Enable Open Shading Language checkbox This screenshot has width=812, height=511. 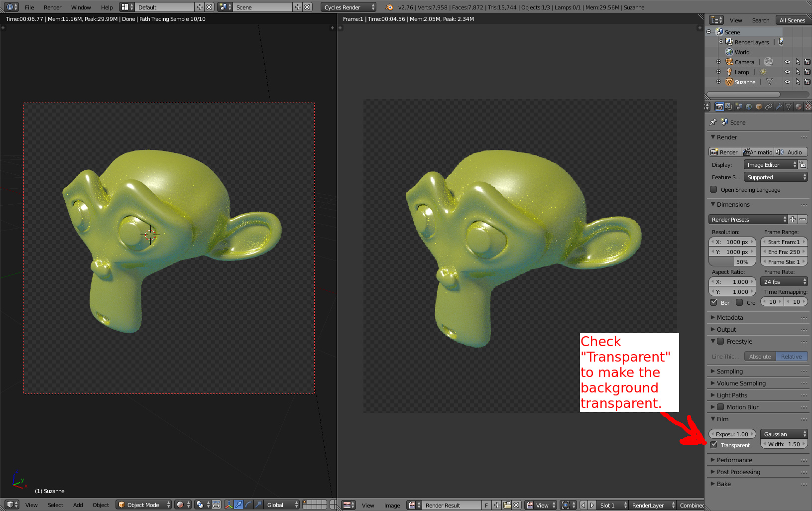tap(714, 189)
